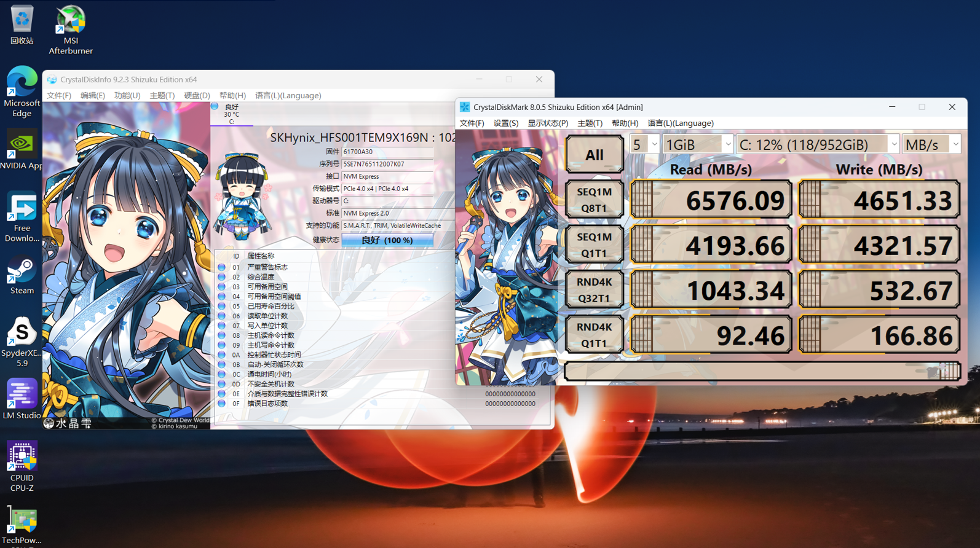Open the SpyderX desktop shortcut

(22, 341)
